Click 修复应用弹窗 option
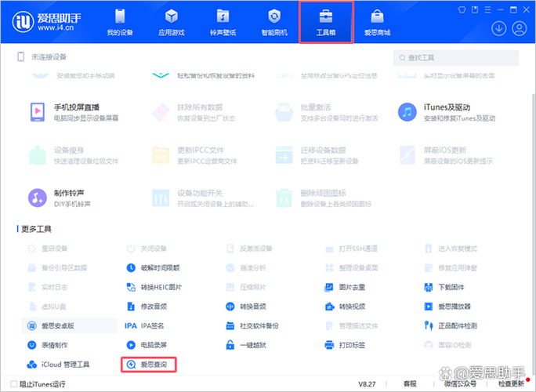The height and width of the screenshot is (392, 536). click(x=451, y=268)
